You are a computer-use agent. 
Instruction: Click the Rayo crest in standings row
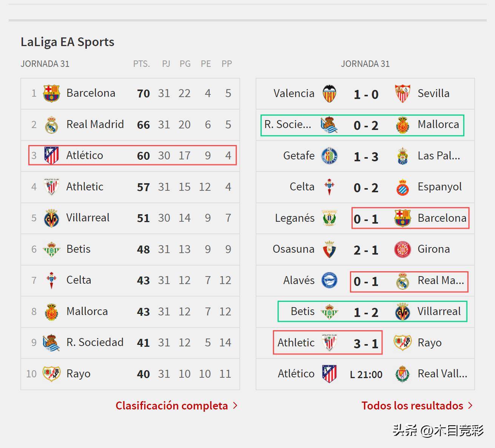tap(51, 374)
